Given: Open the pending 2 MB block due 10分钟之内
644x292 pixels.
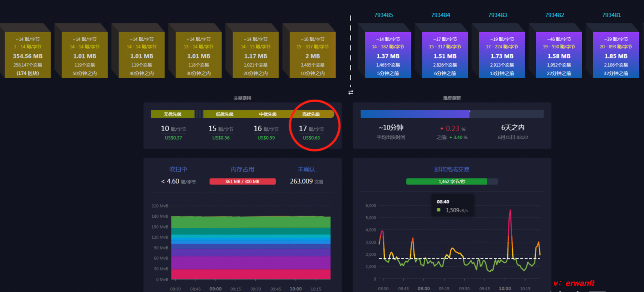Looking at the screenshot, I should pyautogui.click(x=313, y=55).
